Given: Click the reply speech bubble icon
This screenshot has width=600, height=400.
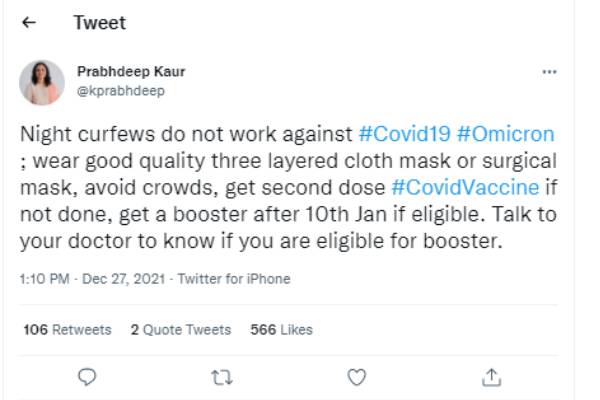Looking at the screenshot, I should click(87, 376).
